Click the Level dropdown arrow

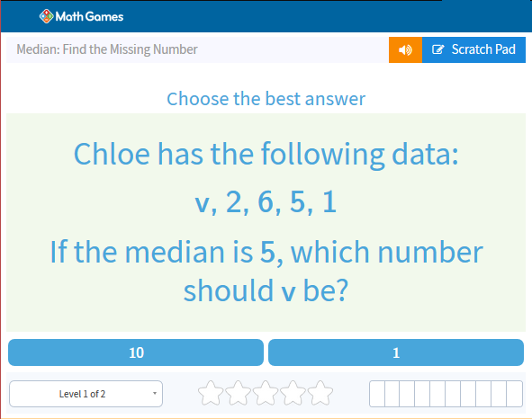155,394
